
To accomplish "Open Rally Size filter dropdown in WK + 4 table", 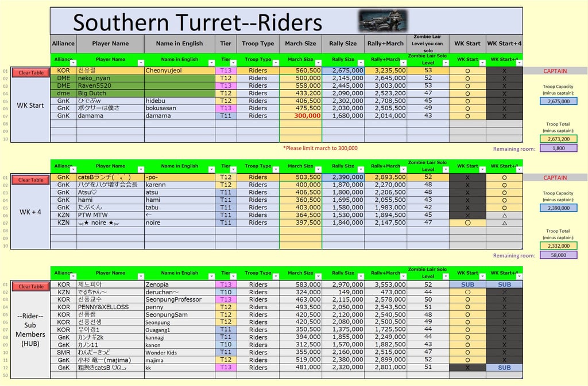I will pos(361,170).
